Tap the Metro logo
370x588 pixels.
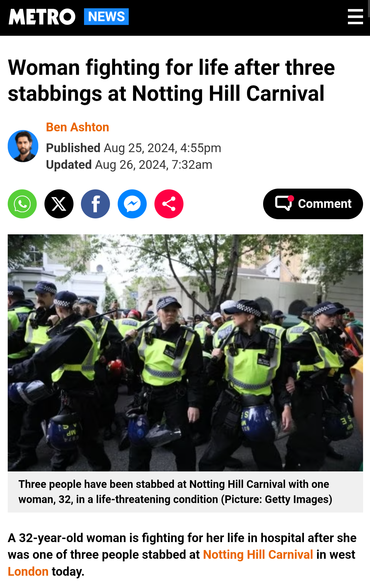click(x=42, y=17)
